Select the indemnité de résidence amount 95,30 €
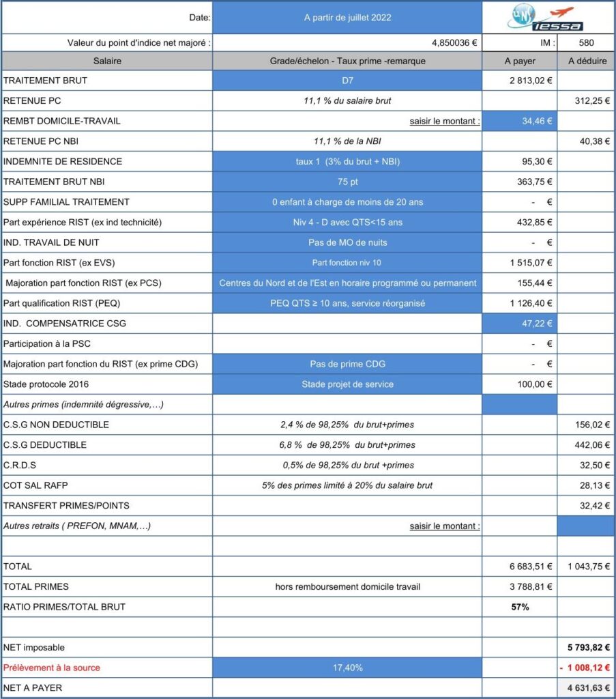616x699 pixels. point(537,161)
